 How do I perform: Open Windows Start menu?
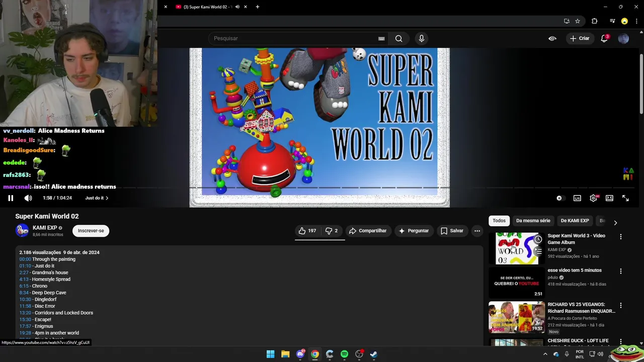coord(270,354)
